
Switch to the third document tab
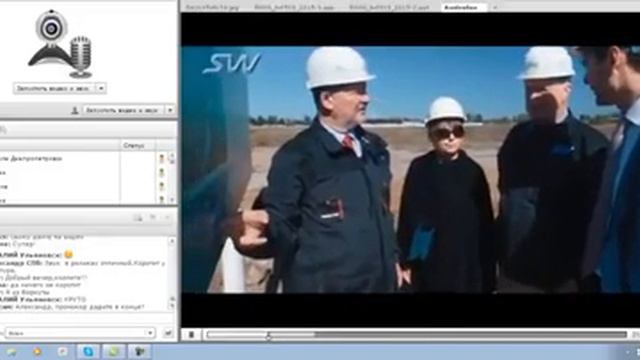click(389, 7)
